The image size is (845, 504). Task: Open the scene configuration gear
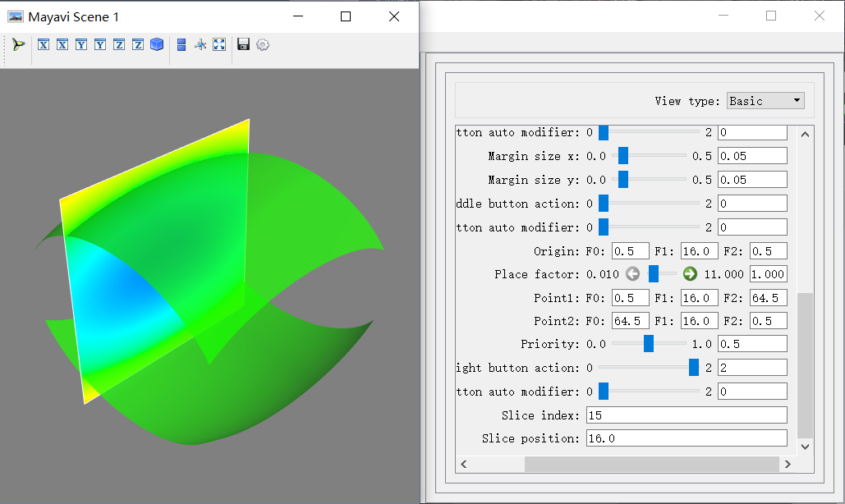click(x=262, y=44)
